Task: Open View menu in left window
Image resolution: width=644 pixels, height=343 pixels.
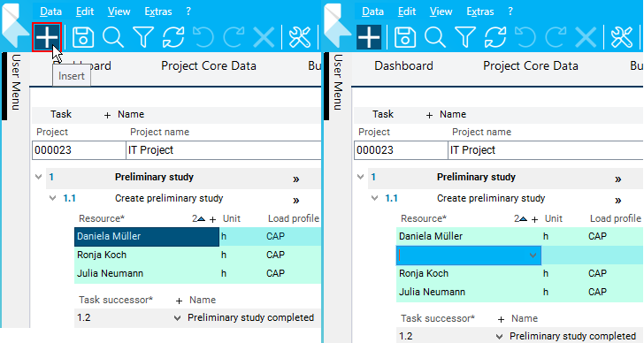Action: (x=119, y=11)
